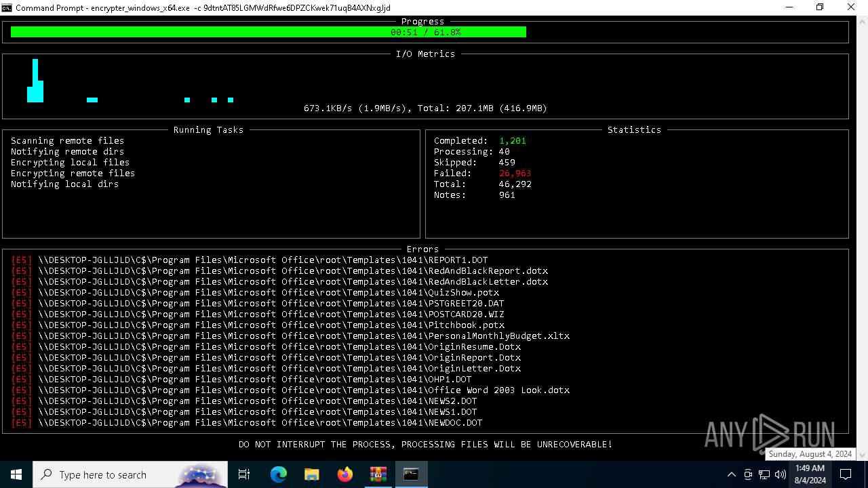The image size is (868, 488).
Task: Click the I/O Metrics section header
Action: pos(426,54)
